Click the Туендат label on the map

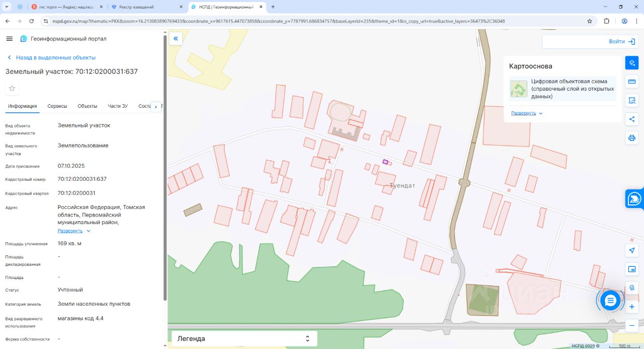[x=403, y=185]
